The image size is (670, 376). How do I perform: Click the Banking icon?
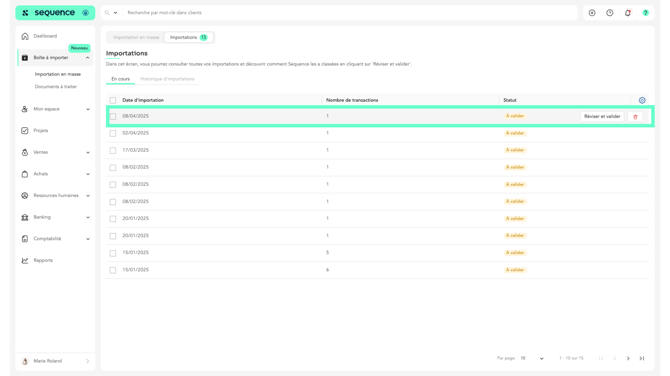(x=25, y=217)
